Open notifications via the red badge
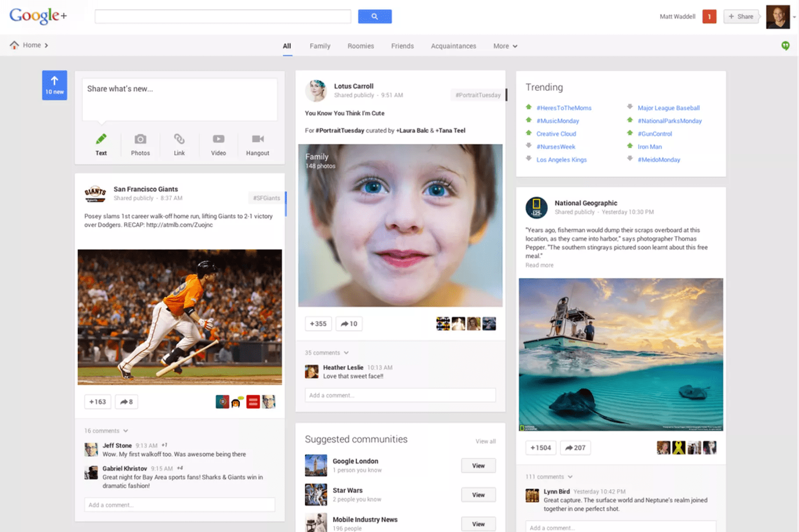Image resolution: width=799 pixels, height=532 pixels. [710, 16]
